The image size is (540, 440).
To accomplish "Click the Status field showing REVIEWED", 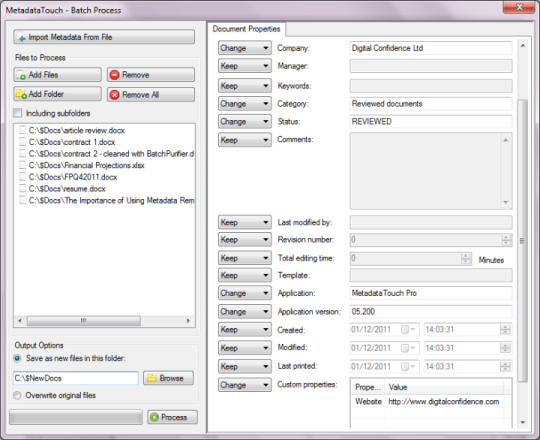I will pyautogui.click(x=431, y=122).
